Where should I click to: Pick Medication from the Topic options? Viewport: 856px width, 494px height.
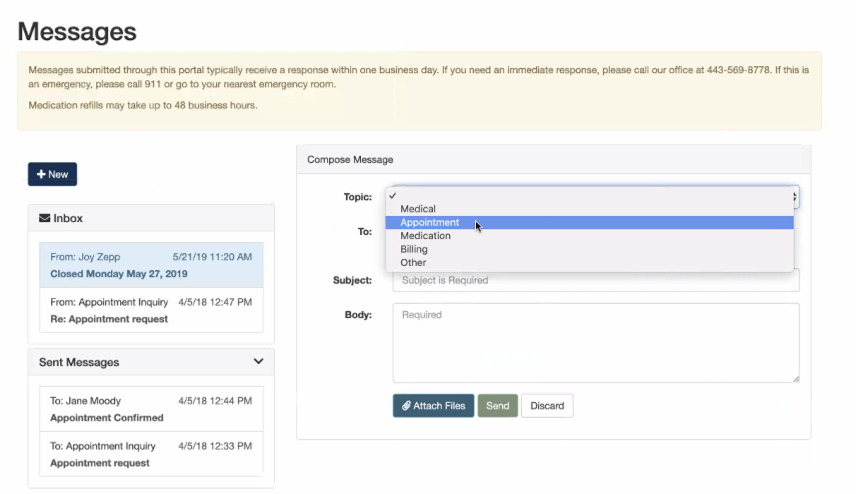pyautogui.click(x=425, y=236)
